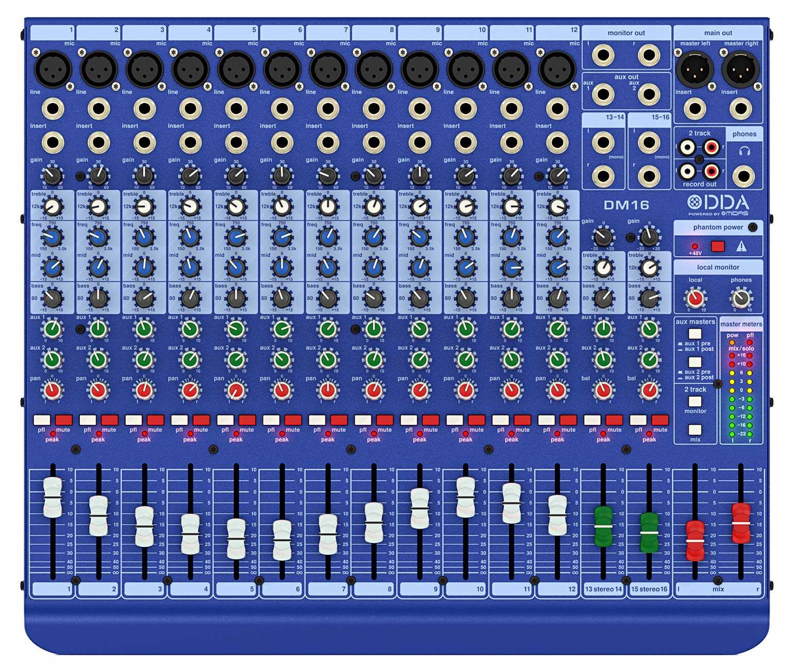Toggle the aux 1 pre/post switch
Viewport: 794px width, 672px height.
pyautogui.click(x=695, y=334)
